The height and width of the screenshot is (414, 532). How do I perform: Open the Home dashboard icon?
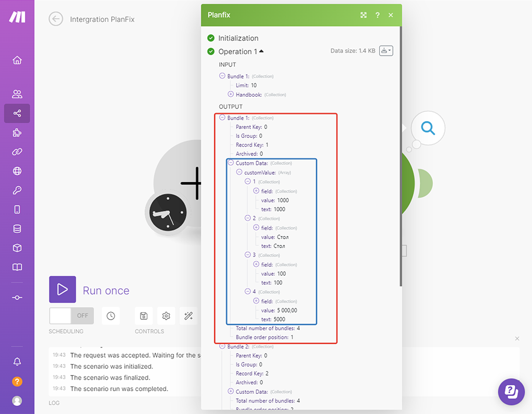tap(17, 60)
